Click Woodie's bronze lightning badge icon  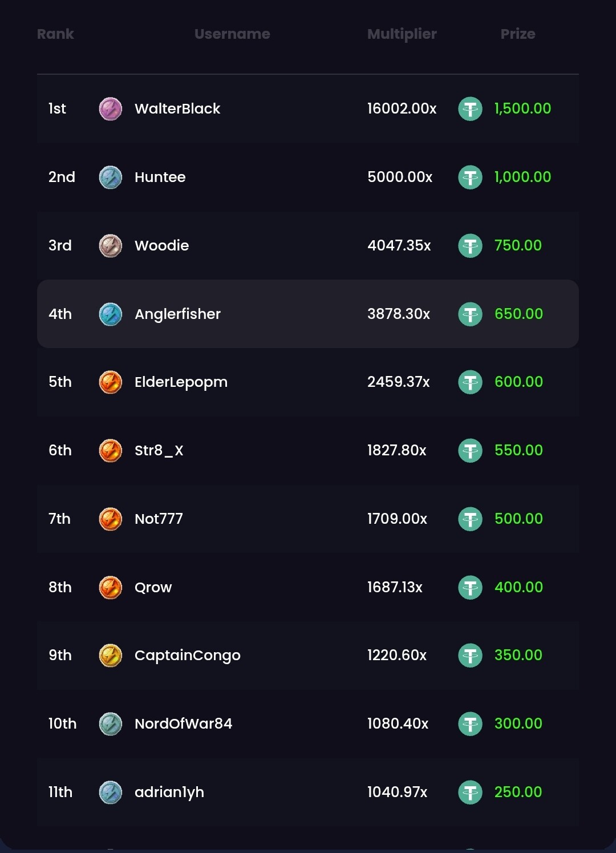(111, 246)
